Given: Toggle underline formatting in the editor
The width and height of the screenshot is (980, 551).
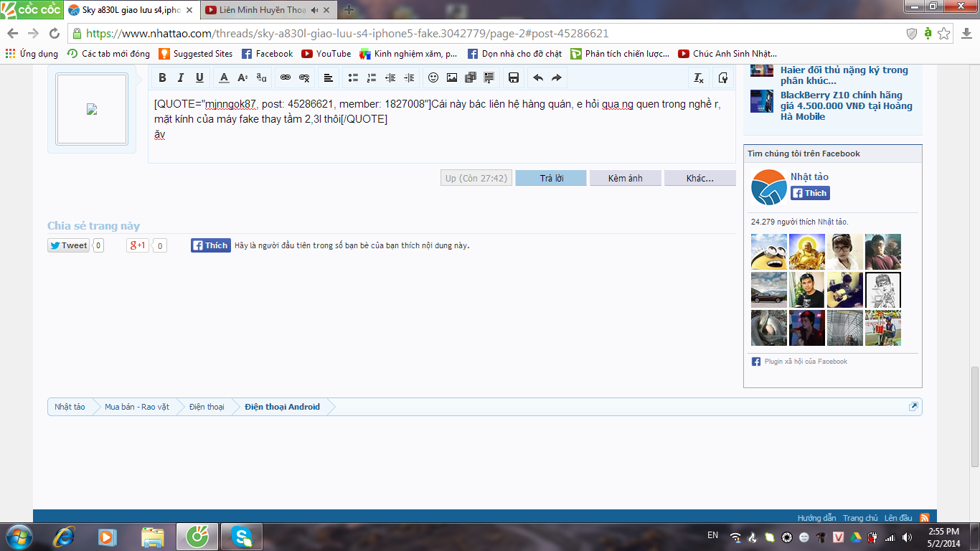Looking at the screenshot, I should tap(199, 77).
